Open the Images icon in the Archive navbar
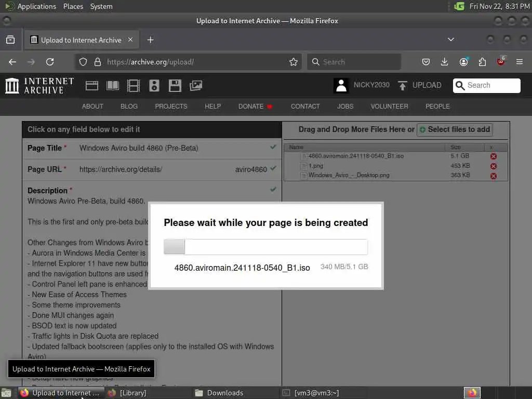 point(196,86)
